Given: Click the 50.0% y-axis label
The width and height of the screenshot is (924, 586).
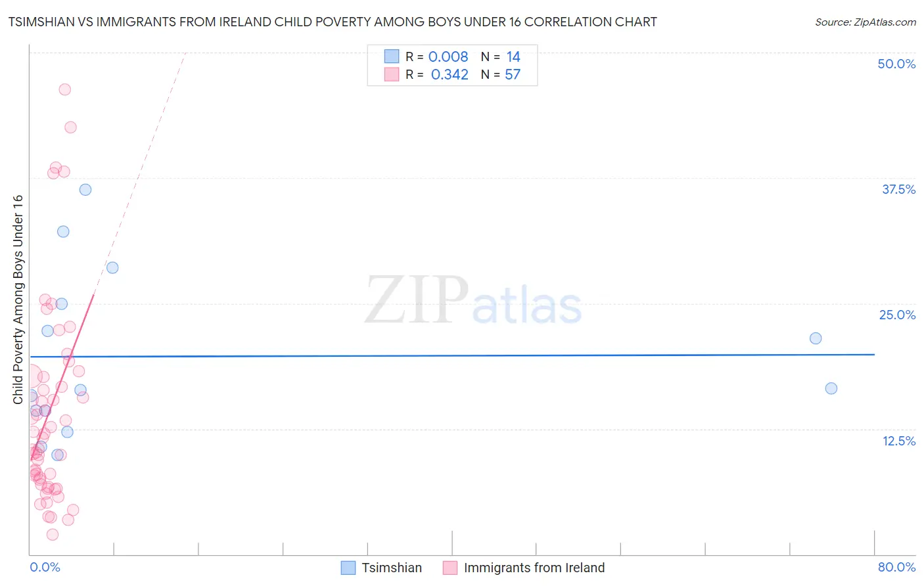Looking at the screenshot, I should 896,64.
